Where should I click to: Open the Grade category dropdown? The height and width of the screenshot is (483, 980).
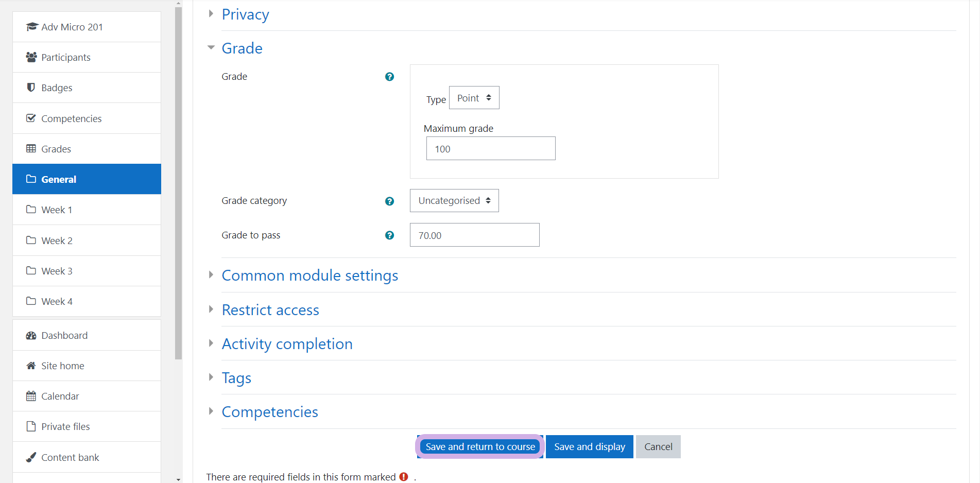(x=454, y=201)
